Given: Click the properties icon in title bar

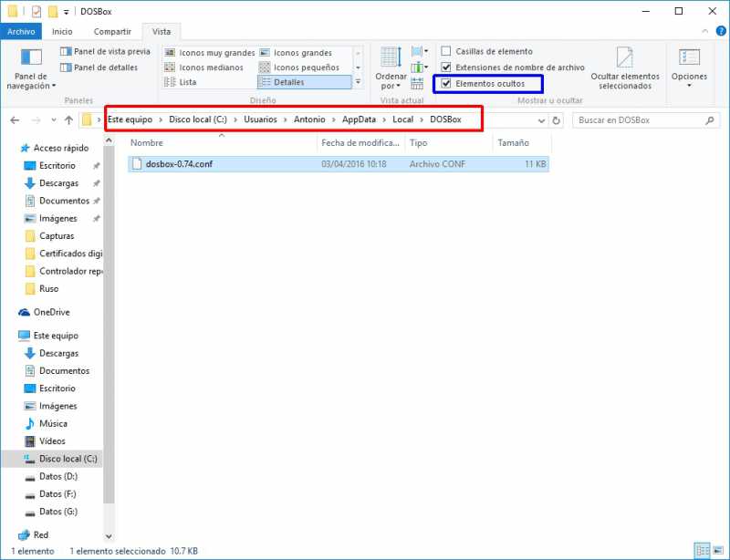Looking at the screenshot, I should (36, 11).
